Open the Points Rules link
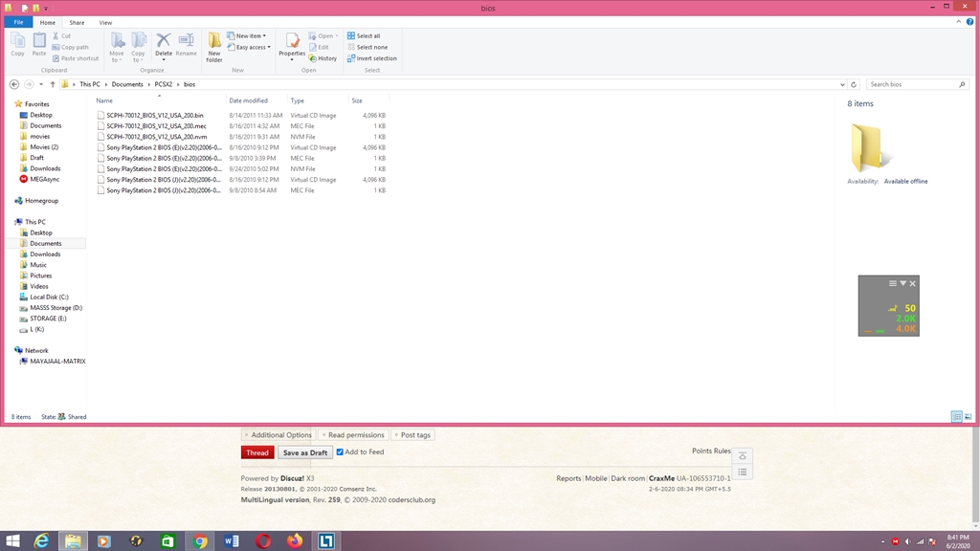Image resolution: width=980 pixels, height=551 pixels. (711, 451)
